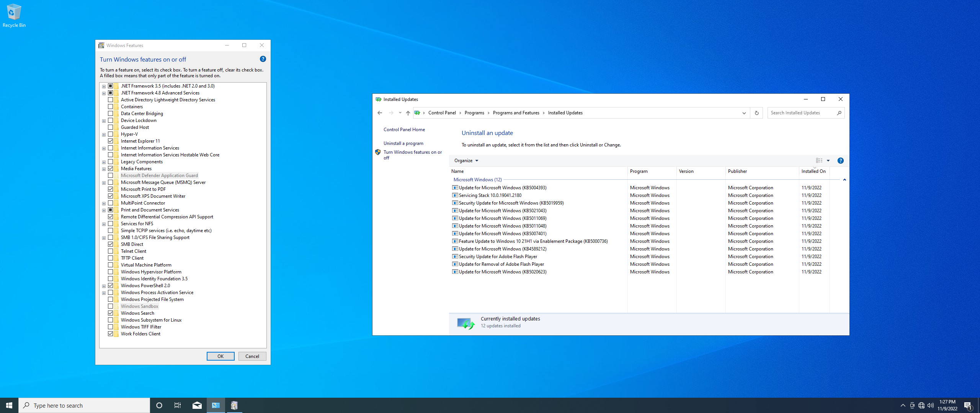
Task: Expand .NET Framework 4.8 Advanced Services
Action: pos(104,93)
